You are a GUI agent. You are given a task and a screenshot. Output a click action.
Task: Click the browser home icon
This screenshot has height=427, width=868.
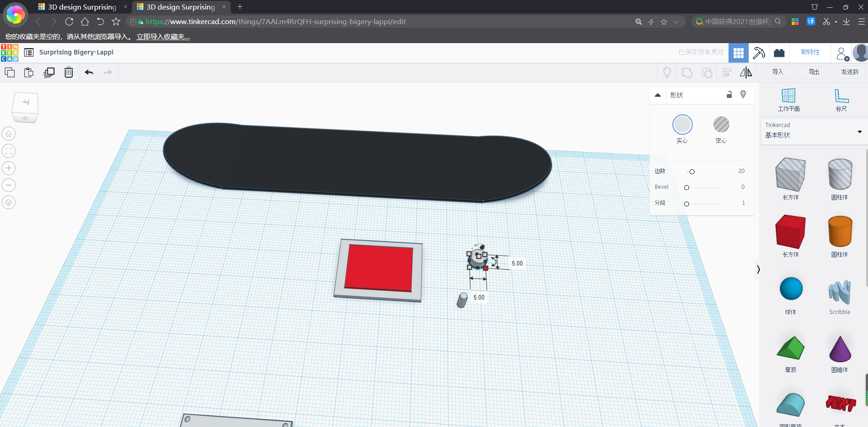[x=85, y=21]
